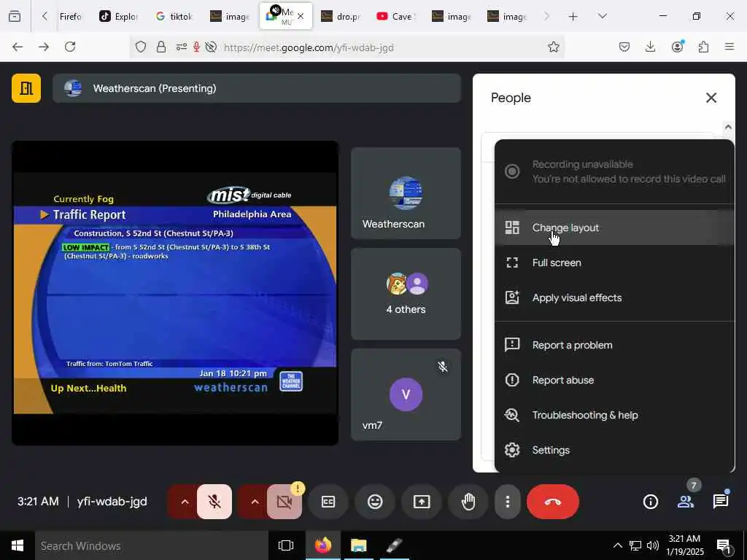The height and width of the screenshot is (560, 747).
Task: Click the Present now icon
Action: click(422, 502)
